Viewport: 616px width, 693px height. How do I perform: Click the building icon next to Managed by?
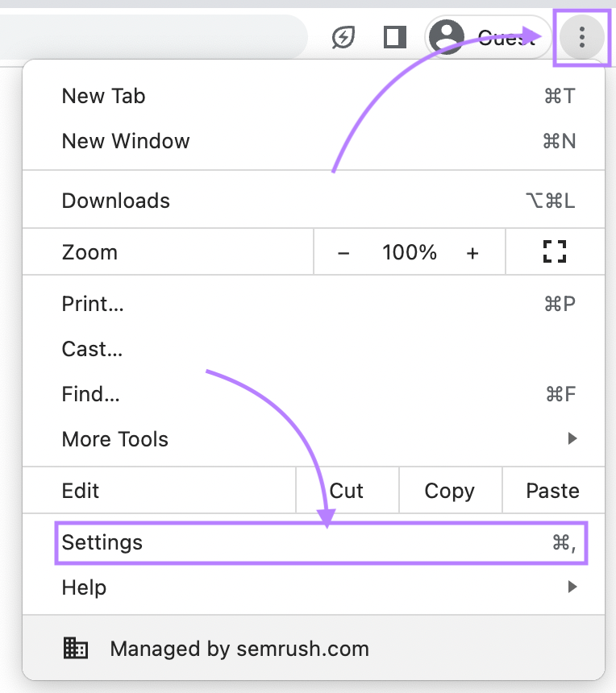pos(75,648)
